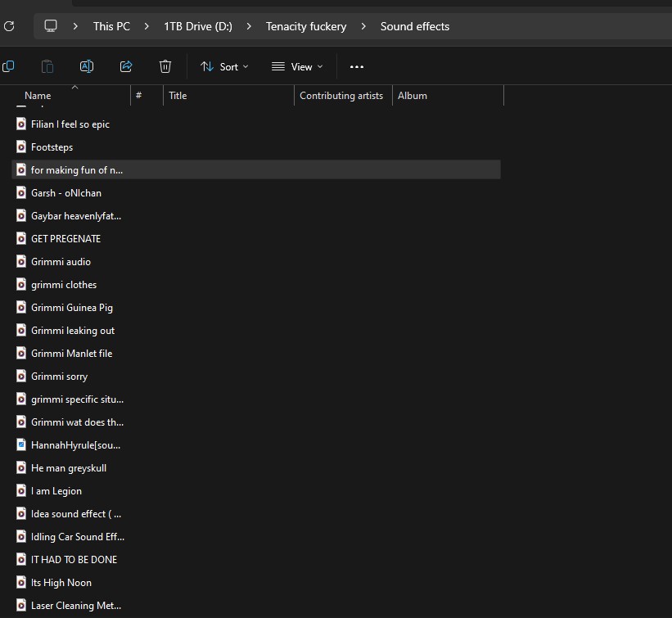Open the See more three-dots menu
This screenshot has width=672, height=618.
[356, 67]
